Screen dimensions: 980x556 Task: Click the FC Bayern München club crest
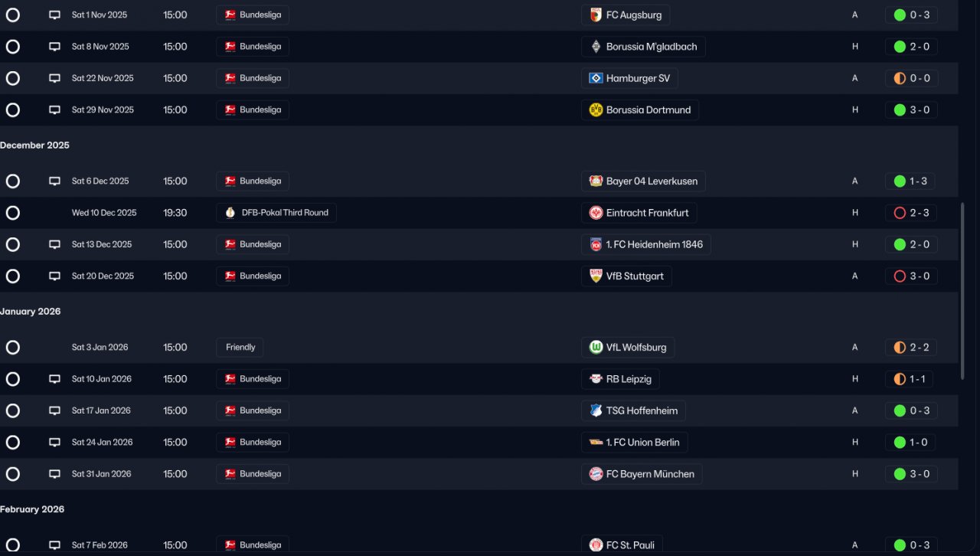pos(596,474)
